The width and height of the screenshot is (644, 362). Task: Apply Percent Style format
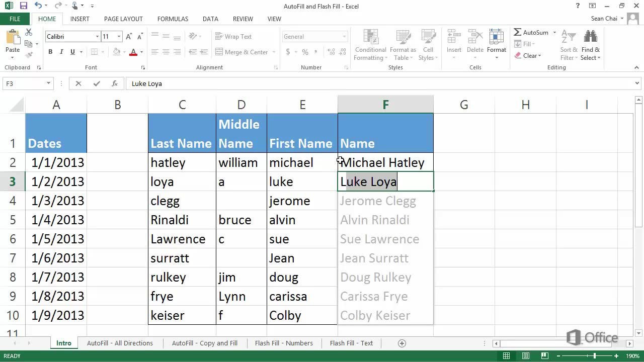click(x=305, y=52)
